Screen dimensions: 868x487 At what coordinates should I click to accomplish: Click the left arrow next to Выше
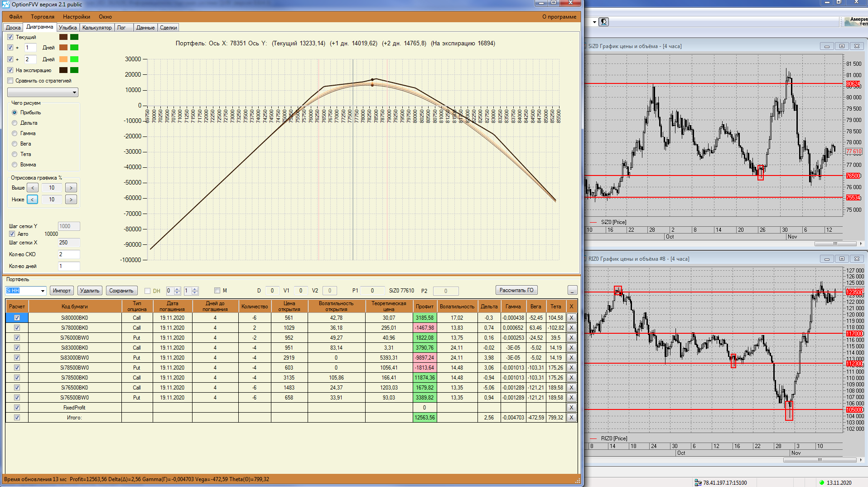[x=33, y=188]
